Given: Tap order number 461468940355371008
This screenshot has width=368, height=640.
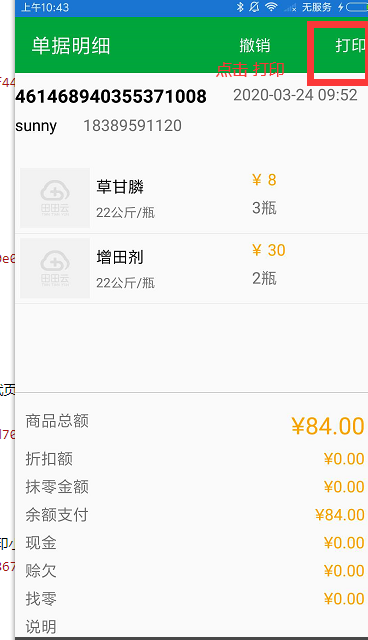Looking at the screenshot, I should [x=111, y=97].
